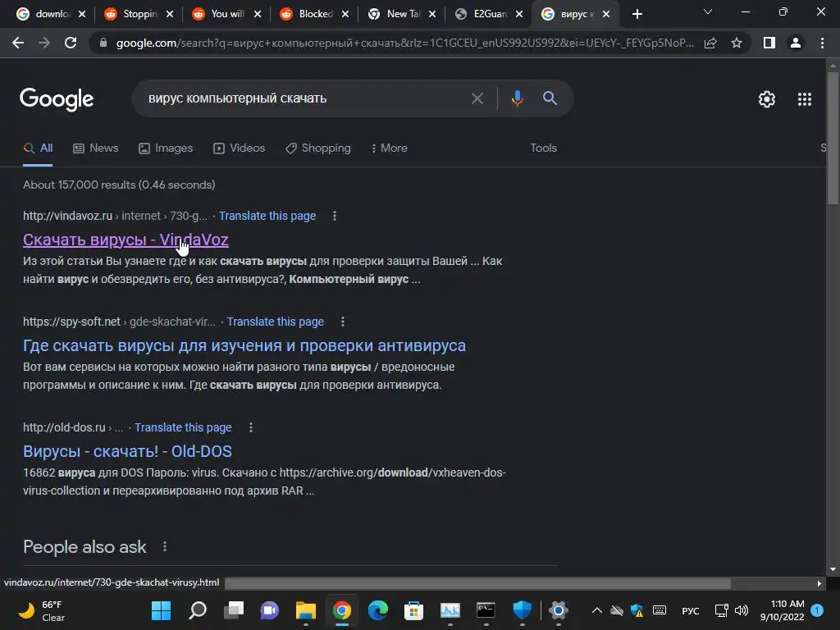Open the tab search chevron

point(708,11)
